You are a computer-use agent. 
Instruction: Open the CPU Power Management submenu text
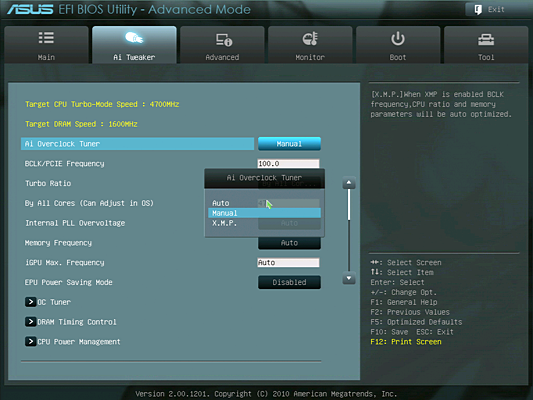pyautogui.click(x=79, y=342)
